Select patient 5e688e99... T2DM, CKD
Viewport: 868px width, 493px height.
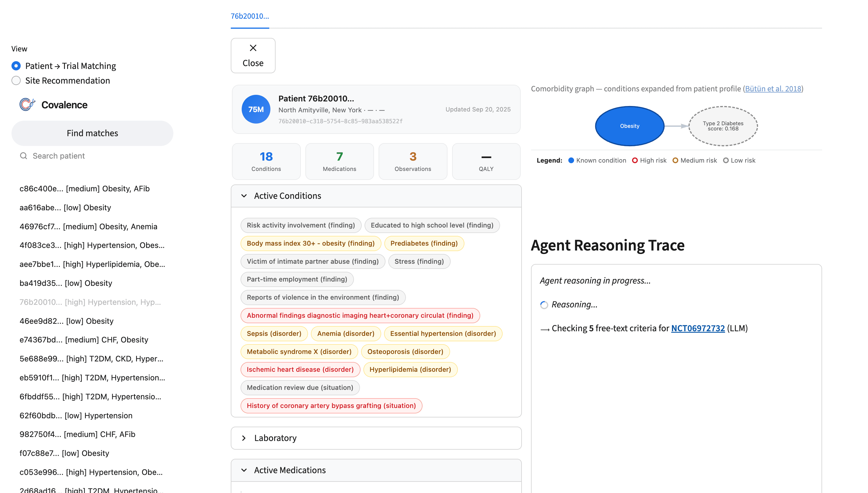tap(91, 359)
